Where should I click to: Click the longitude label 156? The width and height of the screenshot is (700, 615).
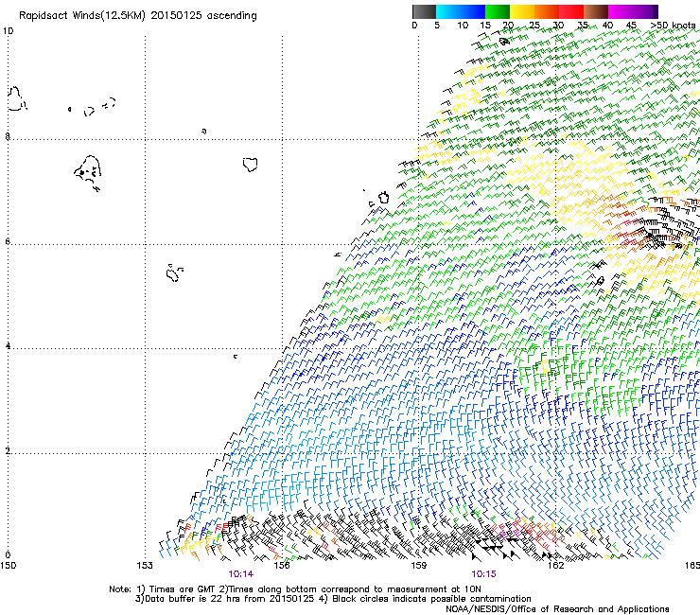pyautogui.click(x=282, y=566)
